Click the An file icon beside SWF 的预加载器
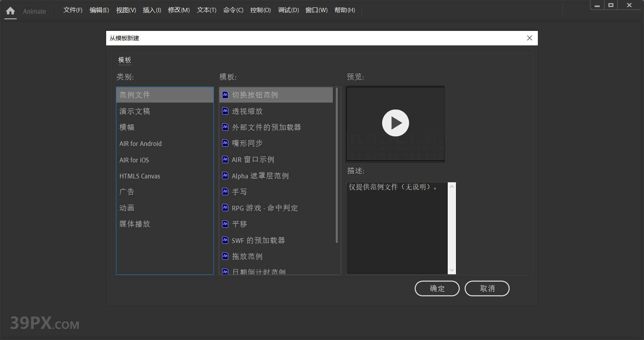Viewport: 644px width, 340px height. click(225, 240)
